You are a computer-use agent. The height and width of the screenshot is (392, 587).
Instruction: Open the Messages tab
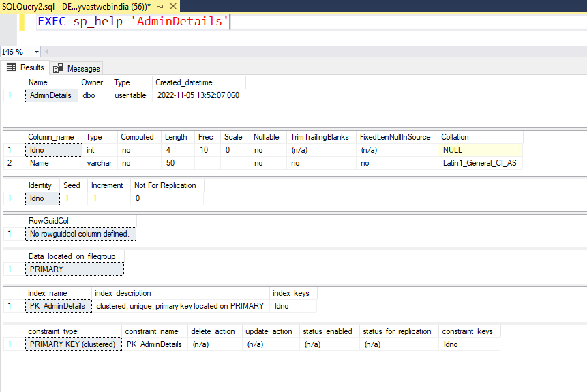(77, 68)
